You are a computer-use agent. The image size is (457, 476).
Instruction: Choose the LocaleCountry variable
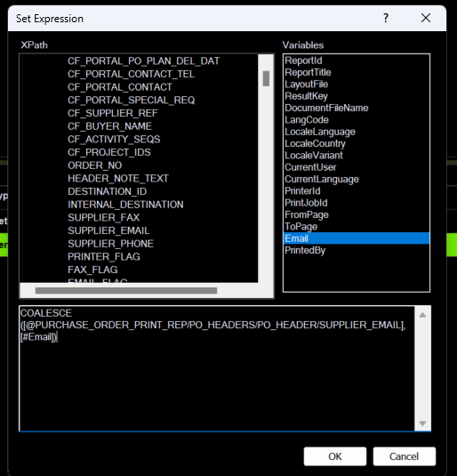(x=357, y=143)
